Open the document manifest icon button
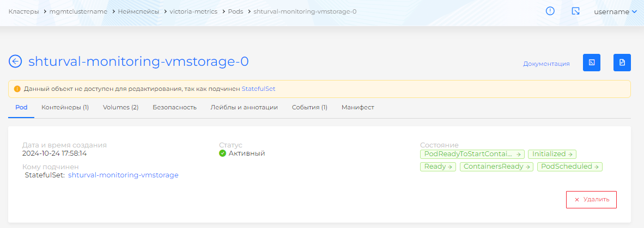The image size is (644, 228). click(622, 63)
